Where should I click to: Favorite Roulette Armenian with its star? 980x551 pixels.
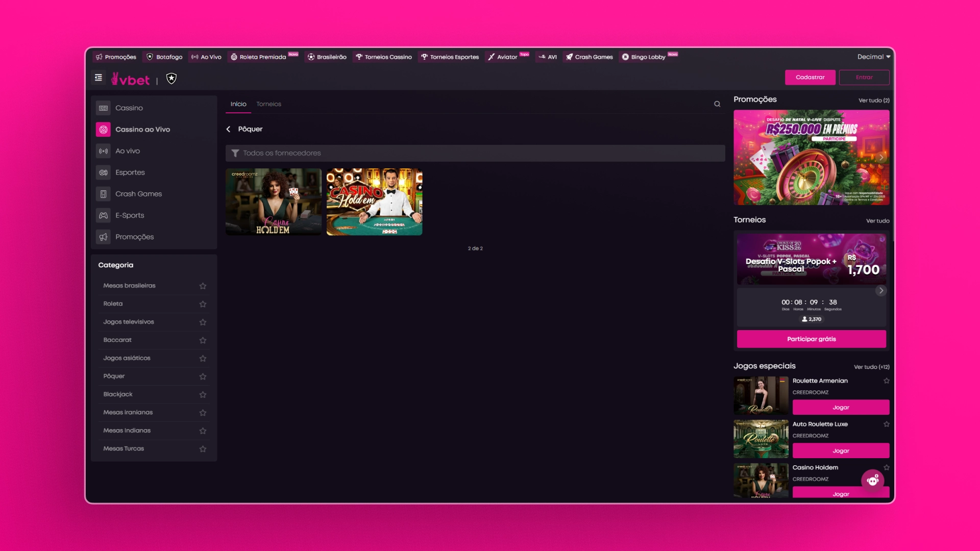click(x=887, y=381)
